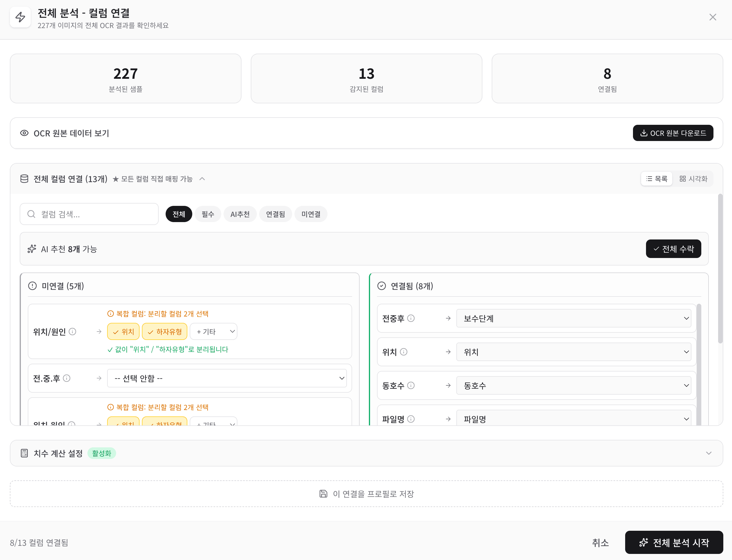
Task: Collapse the 전체 컬럼 연결 section chevron
Action: pos(202,179)
